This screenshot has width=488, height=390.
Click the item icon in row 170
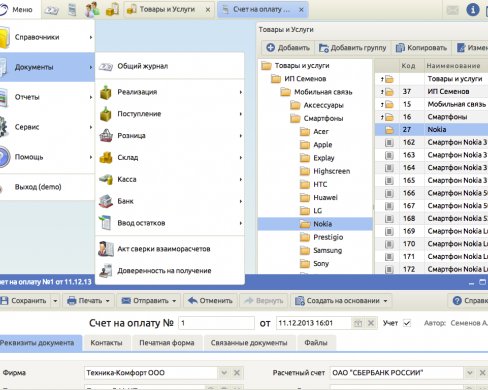point(389,244)
